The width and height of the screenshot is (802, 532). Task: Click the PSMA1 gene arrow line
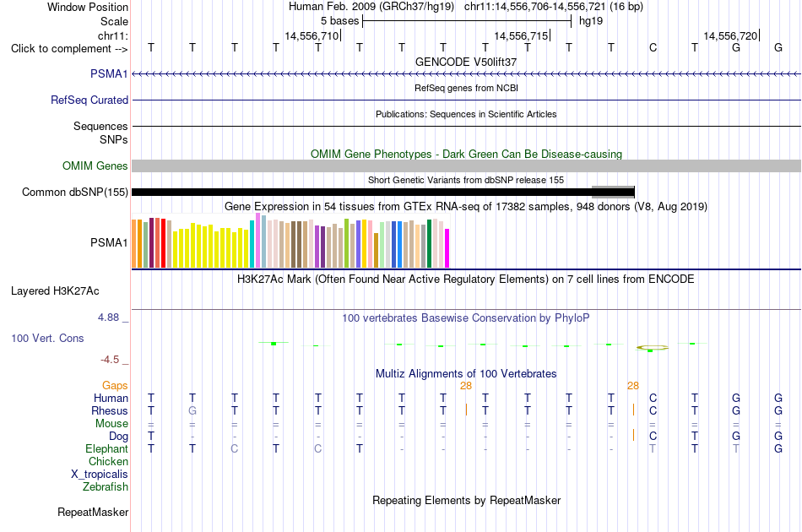(466, 74)
